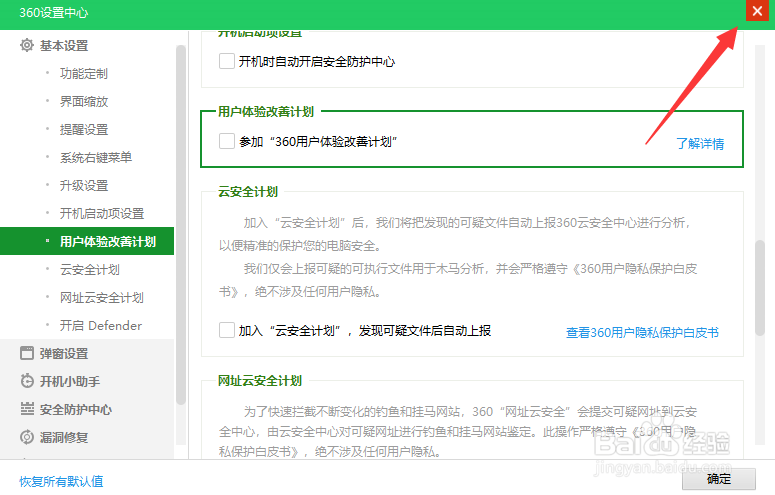
Task: Open 系统右键菜单 settings
Action: pyautogui.click(x=96, y=158)
